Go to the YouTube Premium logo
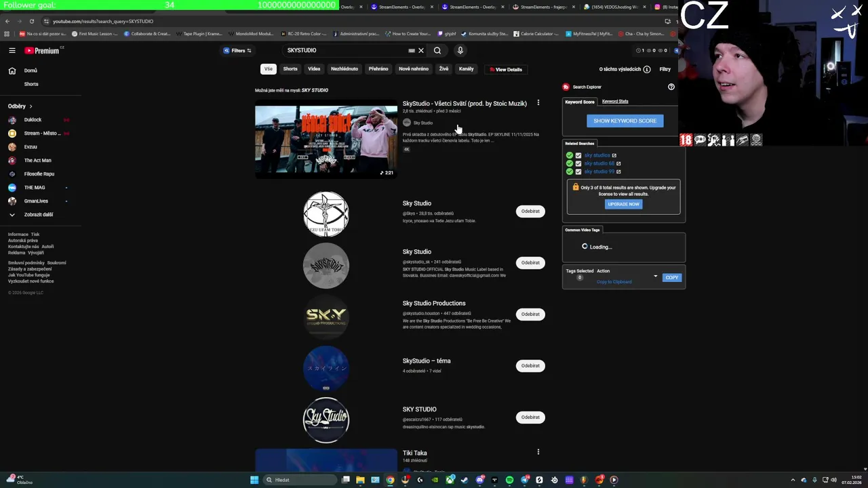The height and width of the screenshot is (488, 868). 42,51
